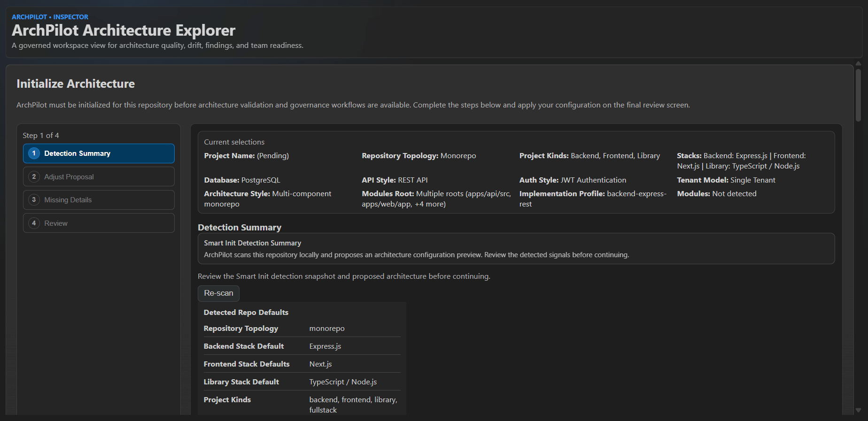Screen dimensions: 868x421
Task: Click the 'ArchPilot Architecture Explorer' title
Action: coord(124,31)
